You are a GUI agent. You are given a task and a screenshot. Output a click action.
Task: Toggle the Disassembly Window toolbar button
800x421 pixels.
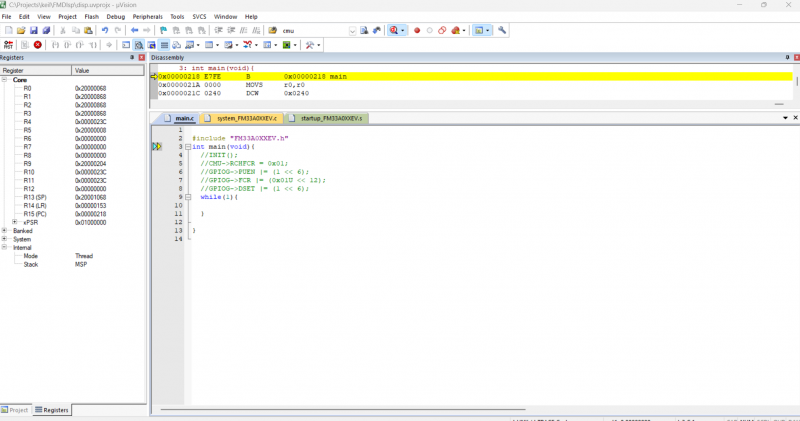138,45
